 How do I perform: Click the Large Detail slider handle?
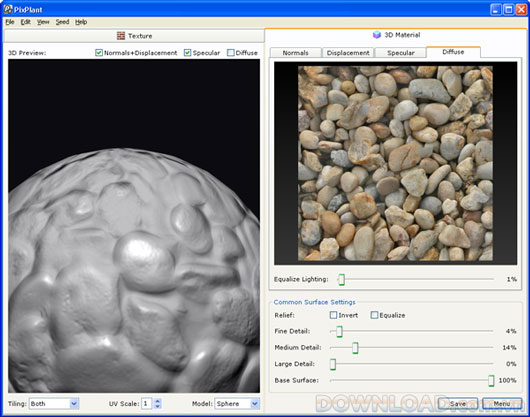click(333, 364)
